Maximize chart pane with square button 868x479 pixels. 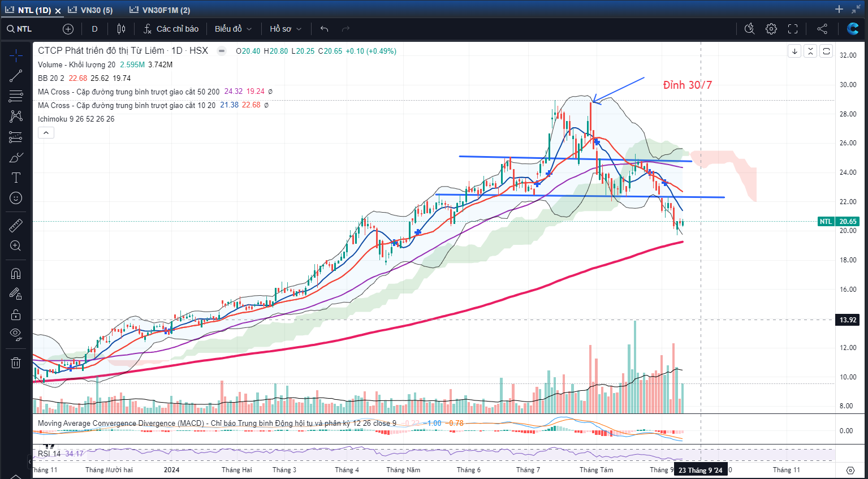coord(826,51)
